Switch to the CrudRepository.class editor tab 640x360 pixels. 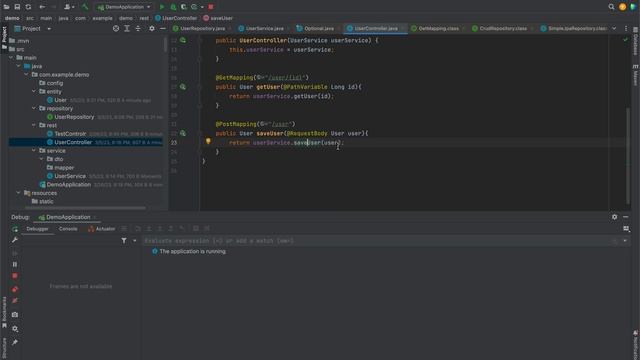pyautogui.click(x=502, y=29)
